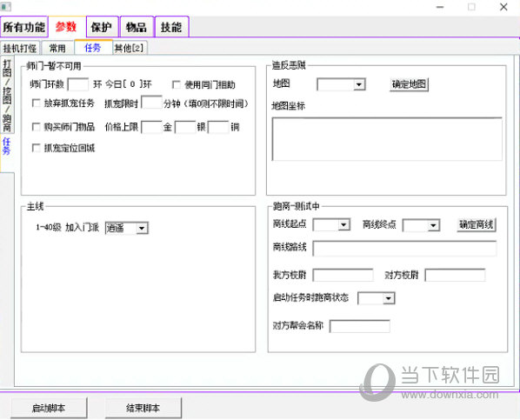Click the 铜 price limit field
Image resolution: width=520 pixels, height=420 pixels.
click(x=218, y=127)
